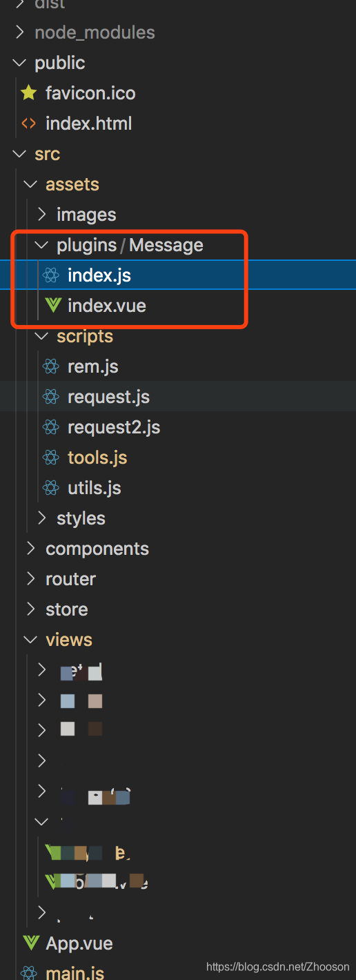Click the favicon.ico star icon

point(28,93)
